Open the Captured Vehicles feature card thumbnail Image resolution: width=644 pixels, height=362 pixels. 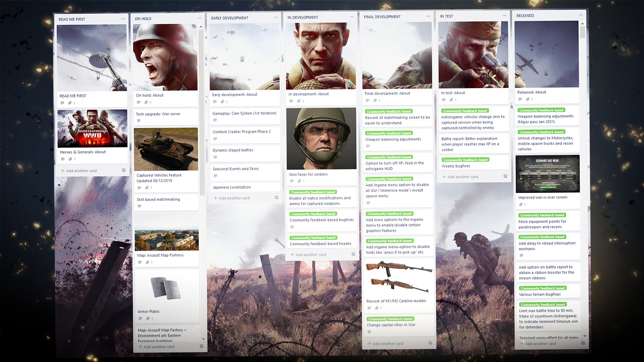pos(166,149)
